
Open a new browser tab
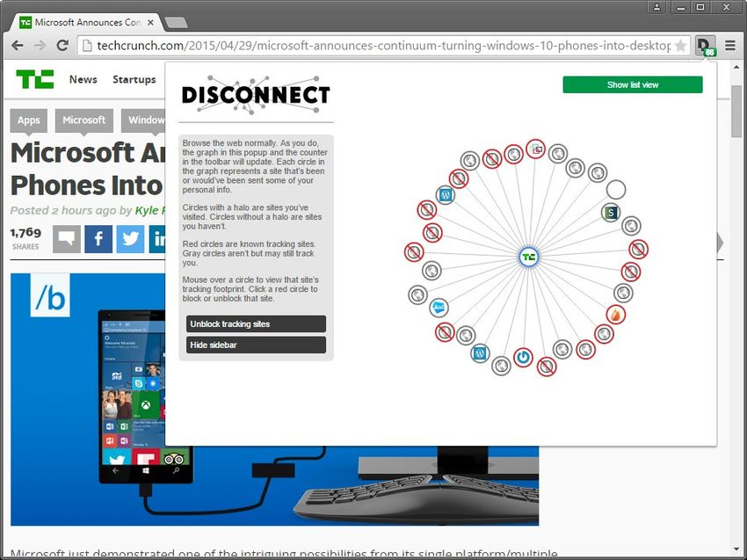pos(176,23)
